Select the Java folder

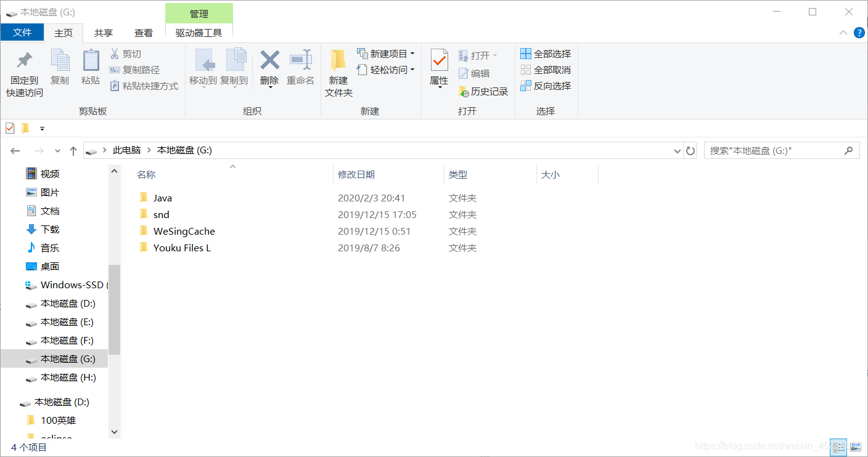coord(162,198)
